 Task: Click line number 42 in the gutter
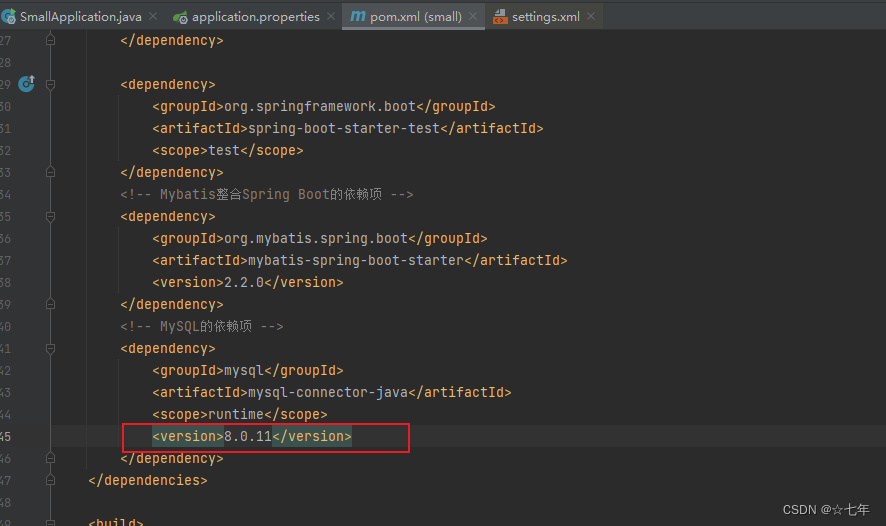click(x=6, y=370)
